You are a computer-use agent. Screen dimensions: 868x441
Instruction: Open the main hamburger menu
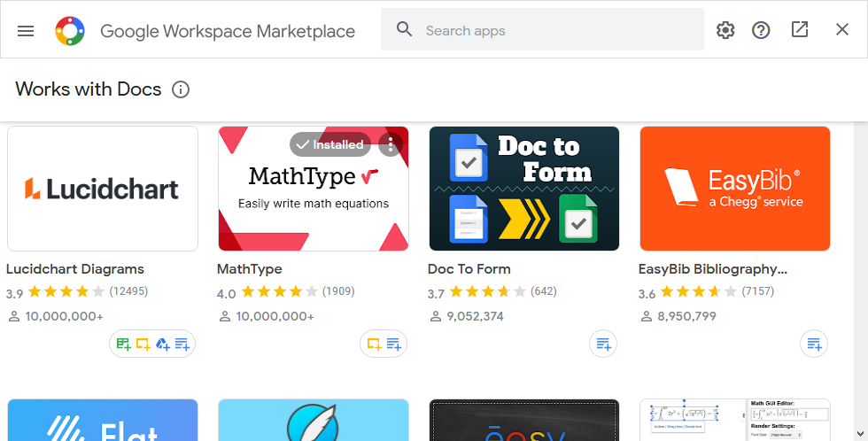(x=26, y=31)
